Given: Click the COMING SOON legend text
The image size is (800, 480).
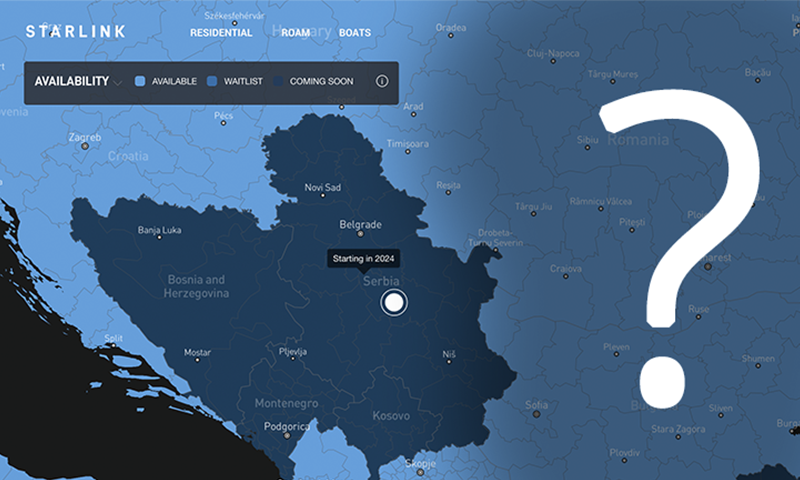Looking at the screenshot, I should [x=321, y=81].
